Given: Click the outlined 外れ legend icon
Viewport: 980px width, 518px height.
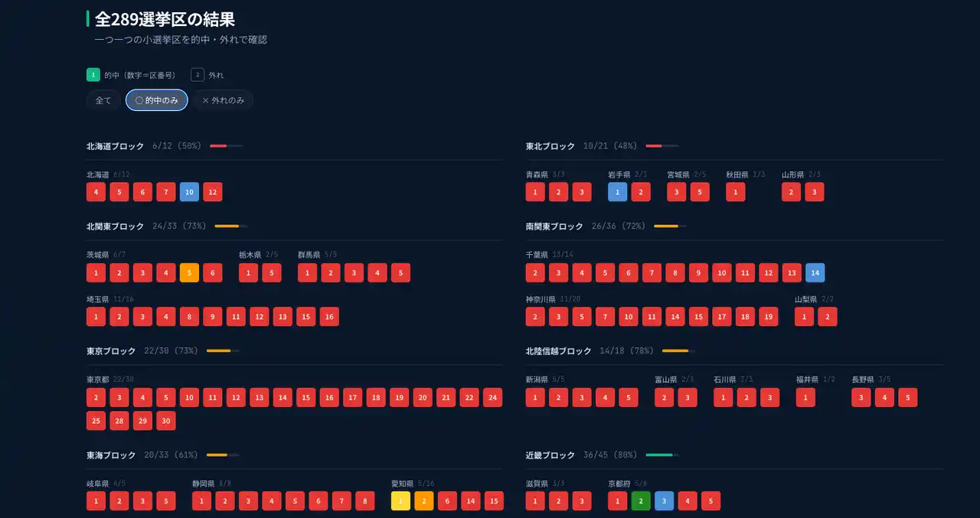Looking at the screenshot, I should click(x=198, y=75).
